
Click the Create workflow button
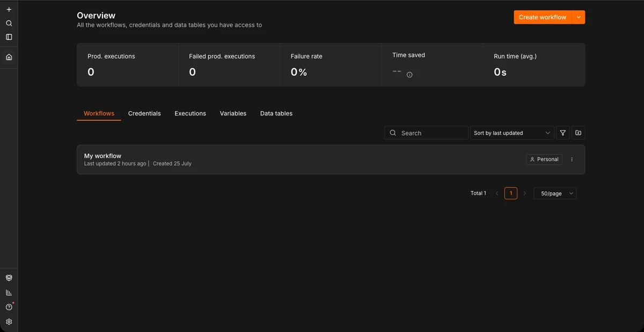coord(543,17)
